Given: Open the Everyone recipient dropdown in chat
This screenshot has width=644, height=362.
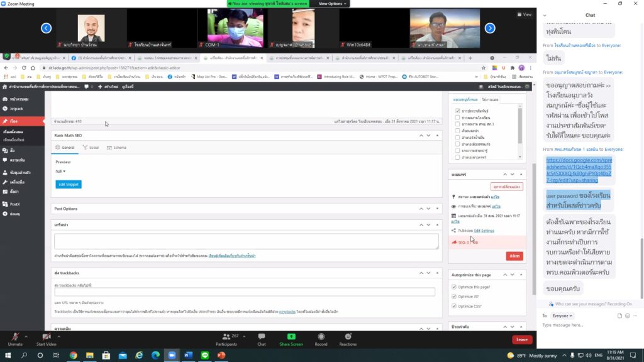Looking at the screenshot, I should [562, 315].
